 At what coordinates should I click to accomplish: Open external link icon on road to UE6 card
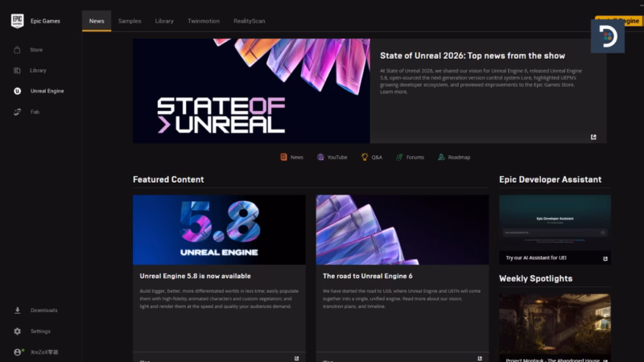(480, 358)
